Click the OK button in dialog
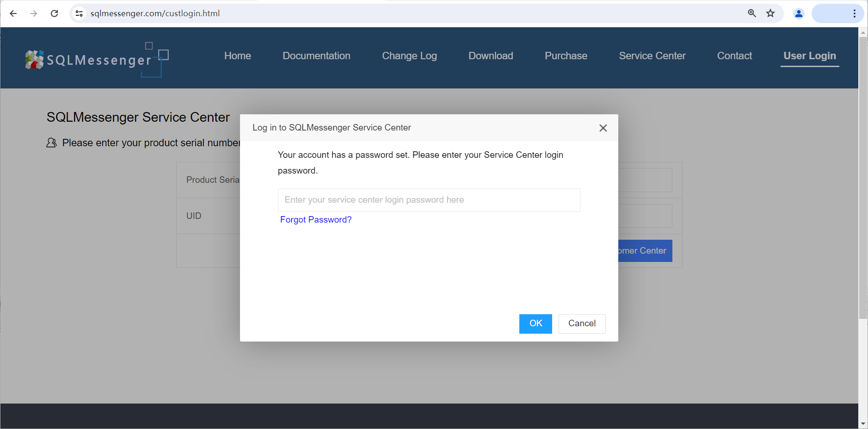Viewport: 868px width, 429px height. click(536, 323)
